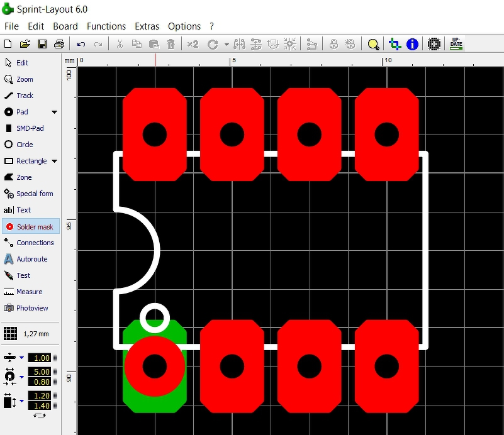The width and height of the screenshot is (504, 435).
Task: Open the SMD pad size presets dropdown
Action: tap(21, 400)
